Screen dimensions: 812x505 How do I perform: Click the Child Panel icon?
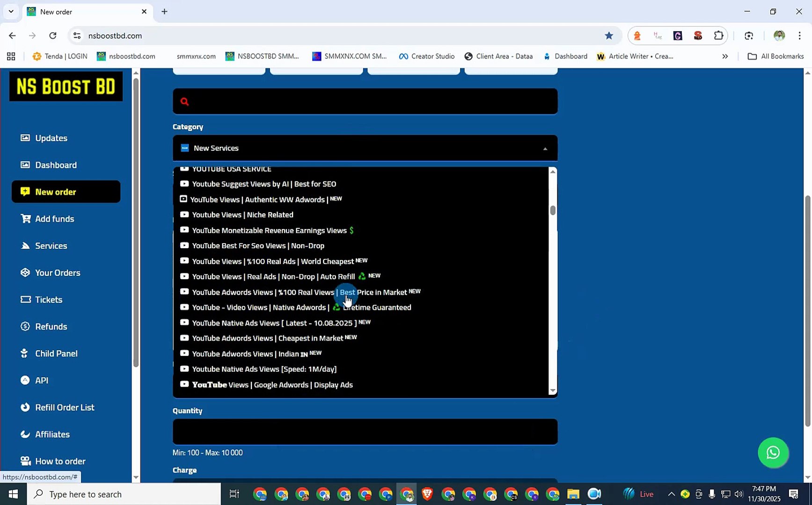tap(24, 353)
